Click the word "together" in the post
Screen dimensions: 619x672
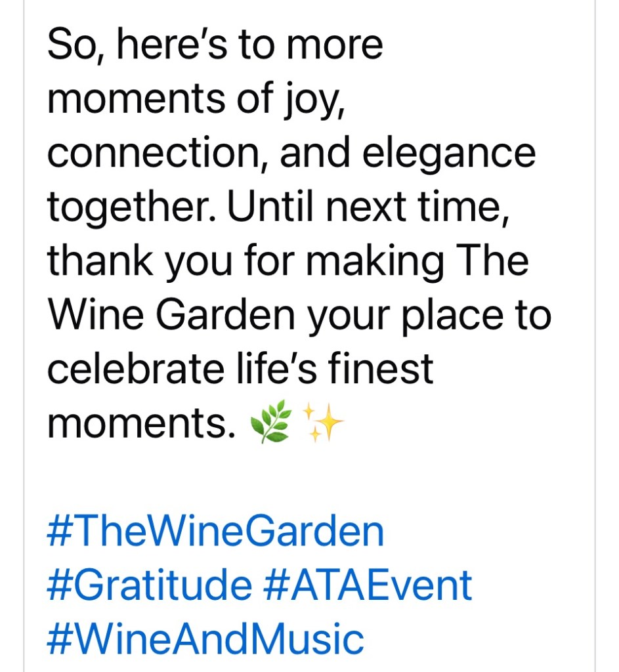(131, 207)
